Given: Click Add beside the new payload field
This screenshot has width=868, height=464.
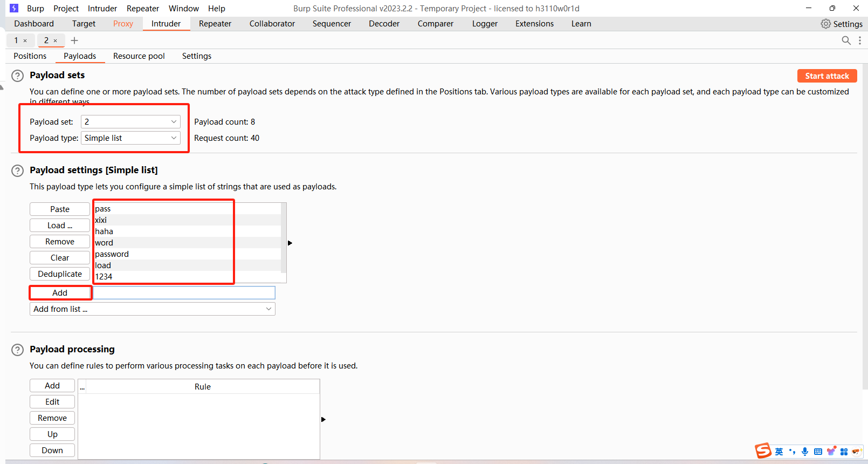Looking at the screenshot, I should [60, 293].
